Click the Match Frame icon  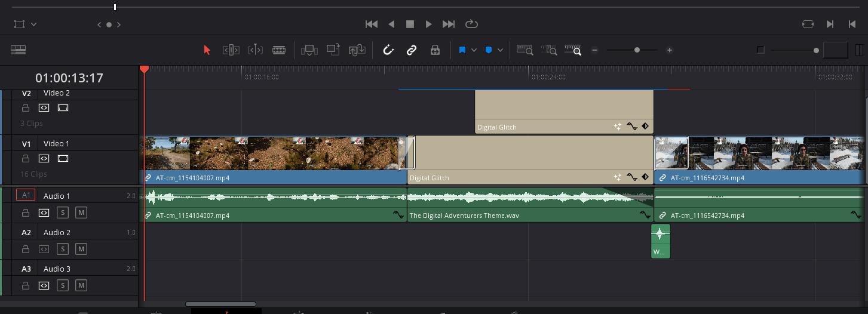click(808, 24)
